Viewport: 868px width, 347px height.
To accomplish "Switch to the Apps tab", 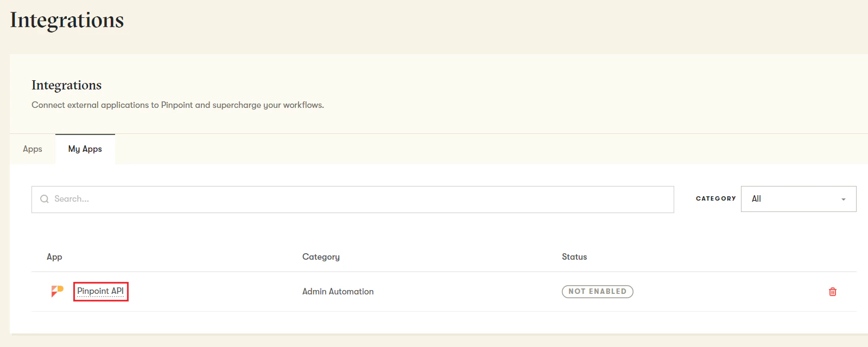I will [33, 149].
